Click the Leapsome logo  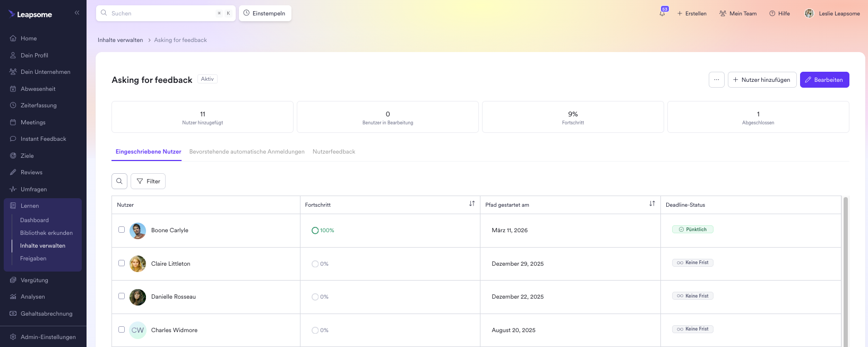click(30, 14)
